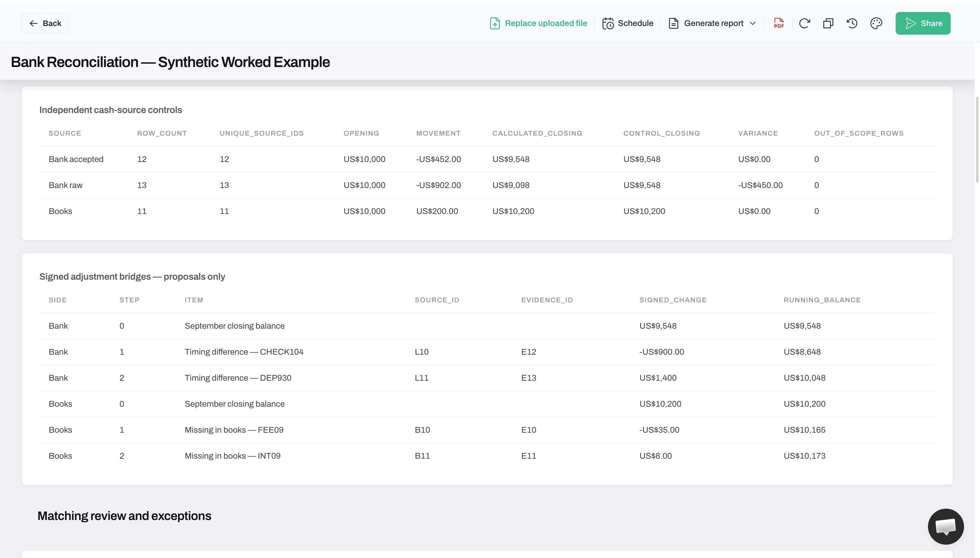Open version history icon

pos(852,23)
